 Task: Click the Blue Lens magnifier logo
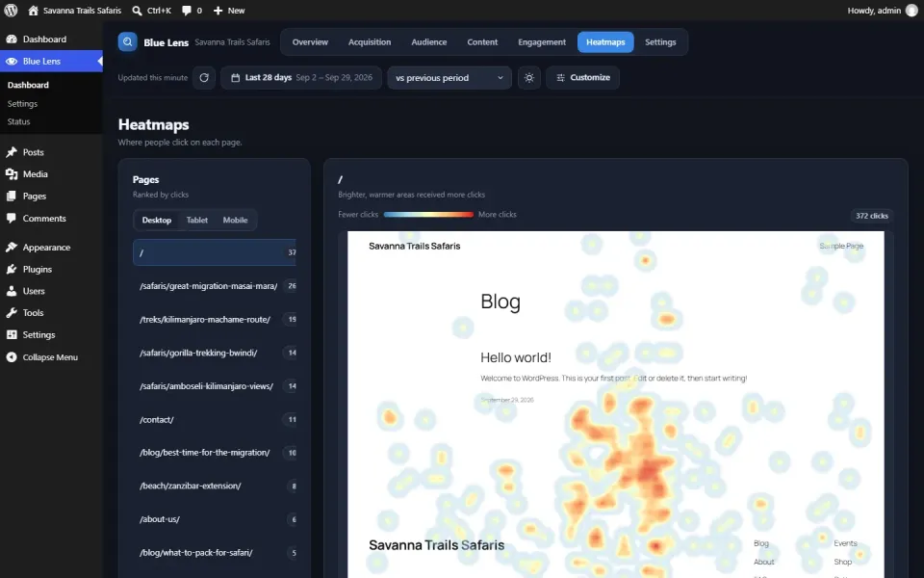click(127, 41)
